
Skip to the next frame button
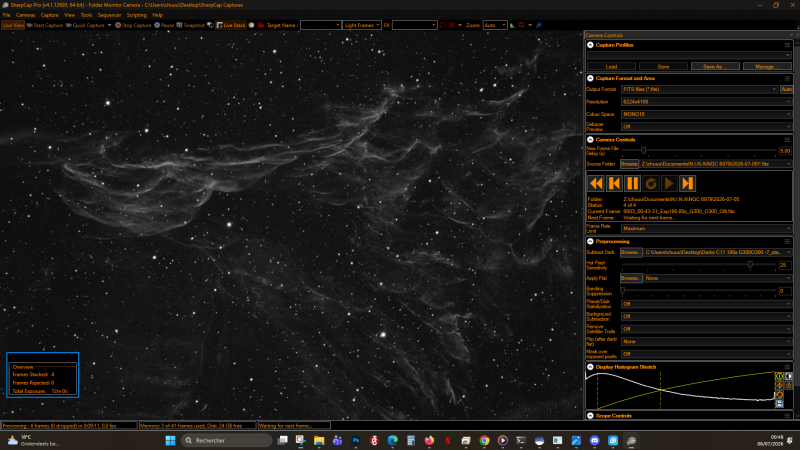coord(688,183)
